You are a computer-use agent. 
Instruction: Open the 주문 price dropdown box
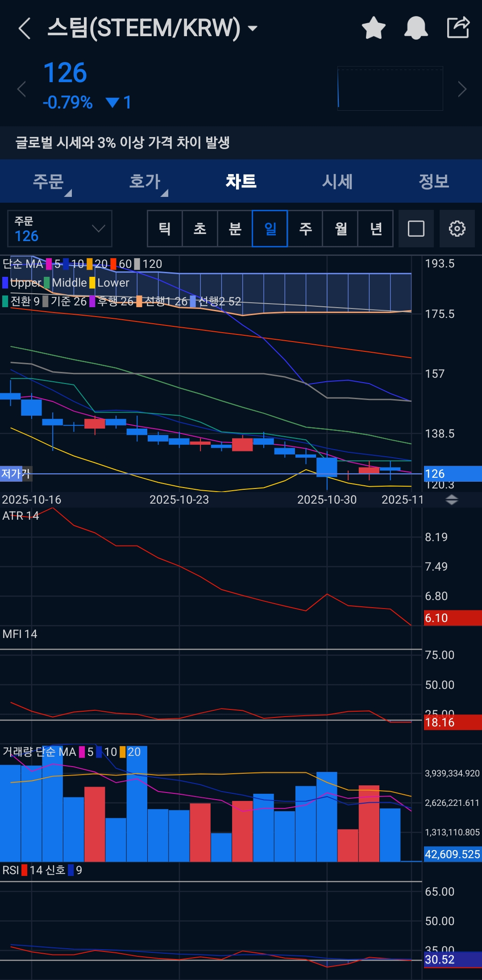pyautogui.click(x=60, y=229)
